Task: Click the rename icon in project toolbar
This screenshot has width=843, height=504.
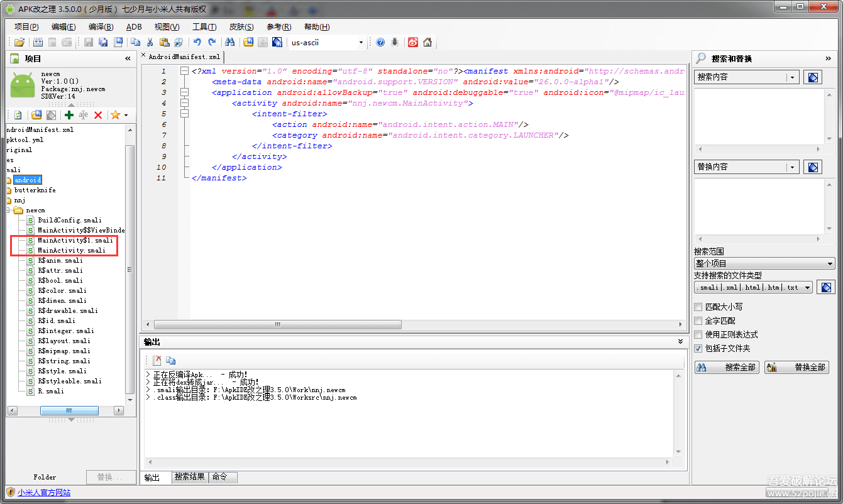Action: coord(84,115)
